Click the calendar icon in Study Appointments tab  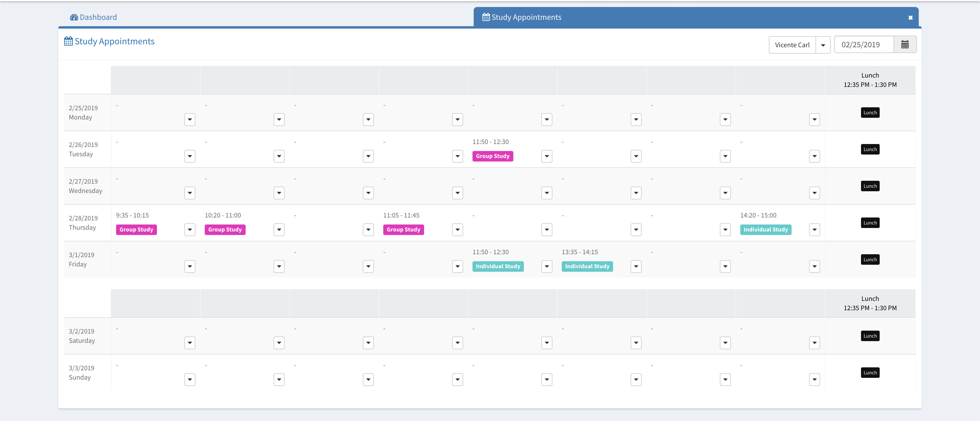pyautogui.click(x=486, y=17)
